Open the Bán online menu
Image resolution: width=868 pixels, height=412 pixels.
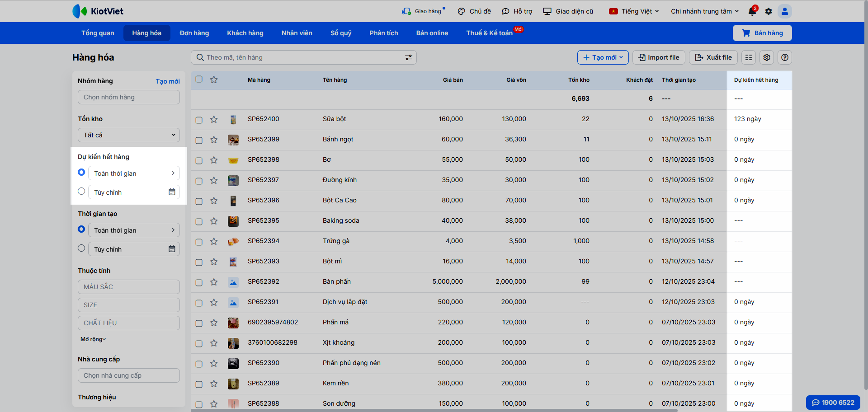click(432, 33)
